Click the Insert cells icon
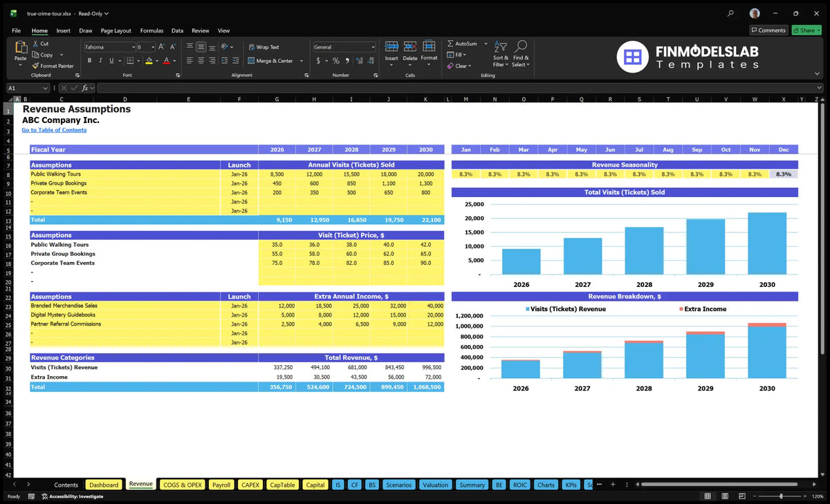This screenshot has width=830, height=504. pos(391,47)
